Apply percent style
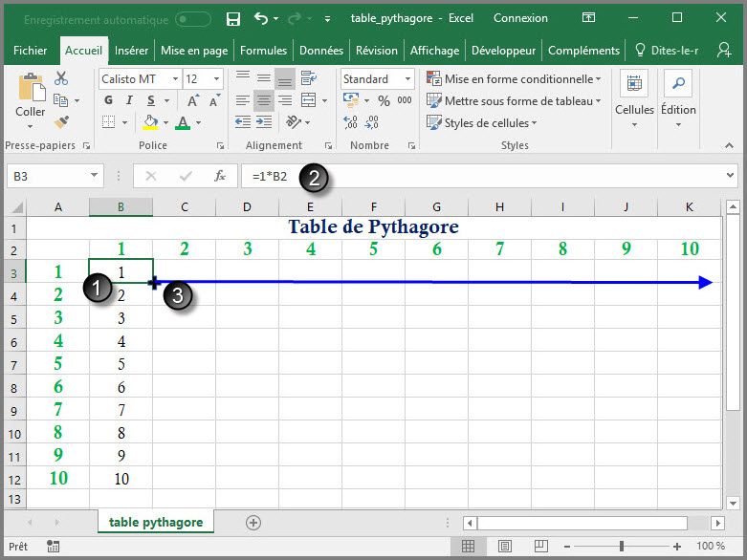The width and height of the screenshot is (747, 560). (x=384, y=101)
